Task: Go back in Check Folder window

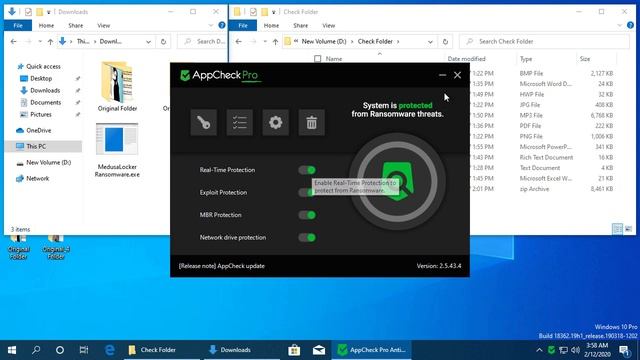Action: click(238, 41)
